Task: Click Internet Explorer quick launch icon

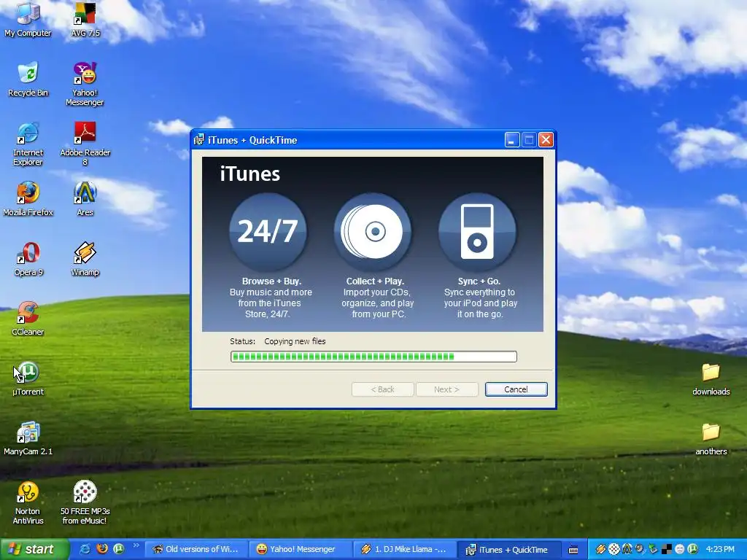Action: coord(85,549)
